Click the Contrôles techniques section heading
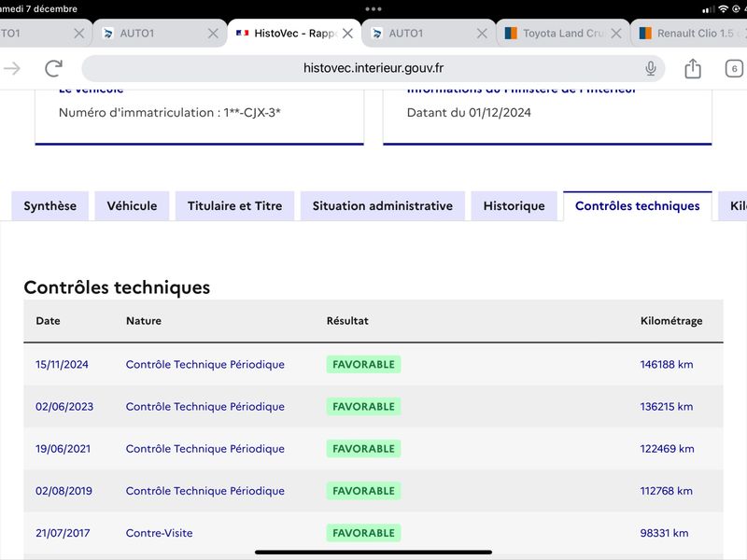Viewport: 747px width, 560px height. coord(117,287)
